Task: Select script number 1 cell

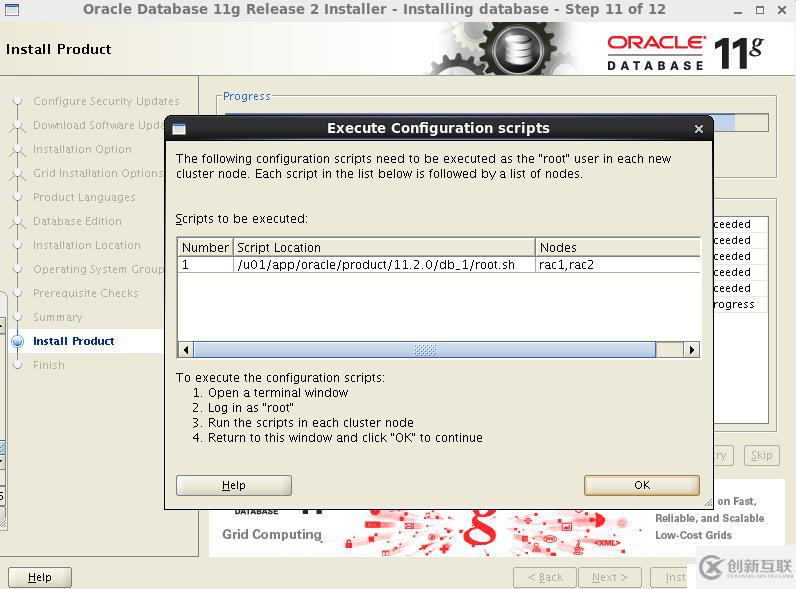Action: (x=205, y=265)
